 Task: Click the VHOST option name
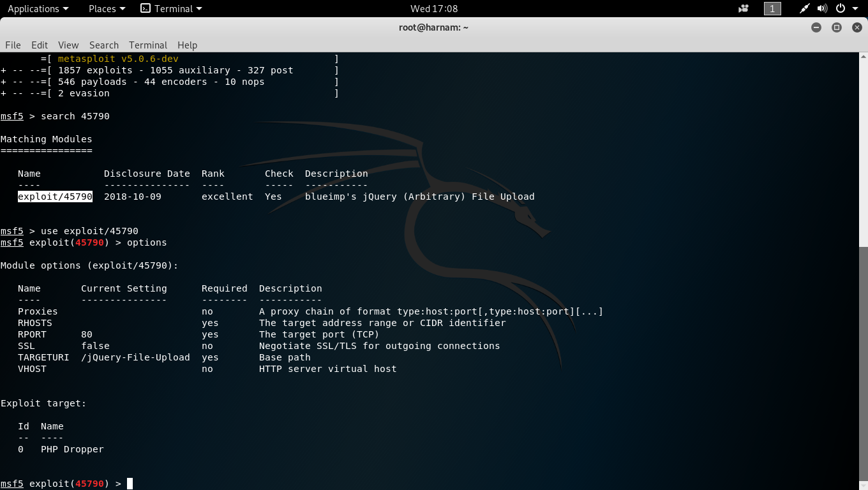32,369
